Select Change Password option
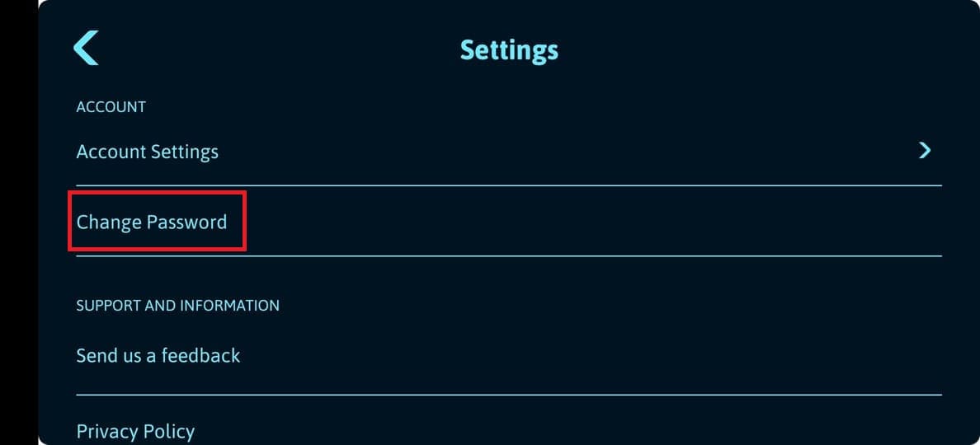This screenshot has height=445, width=980. tap(152, 222)
